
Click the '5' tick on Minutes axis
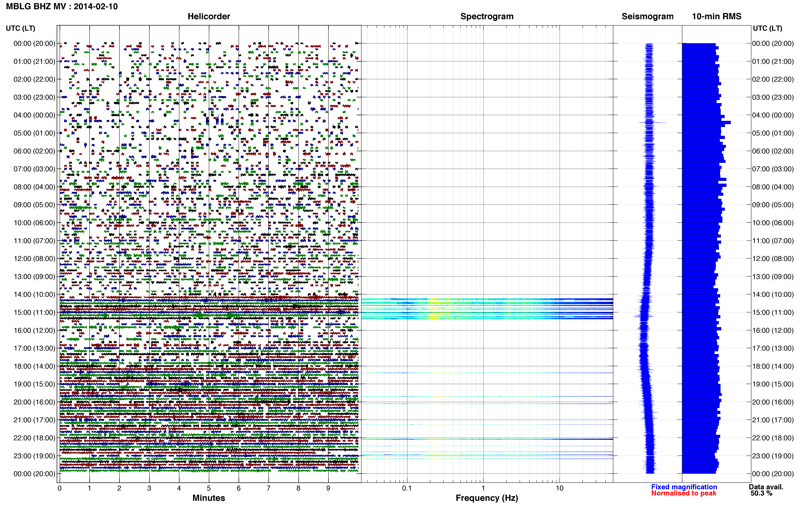coord(209,488)
